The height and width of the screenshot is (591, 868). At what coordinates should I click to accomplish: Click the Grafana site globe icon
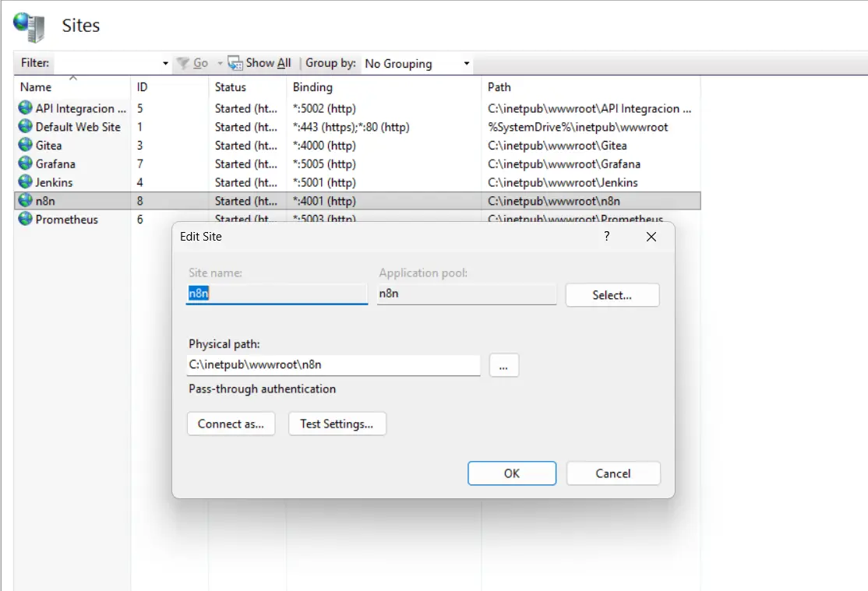pyautogui.click(x=26, y=164)
